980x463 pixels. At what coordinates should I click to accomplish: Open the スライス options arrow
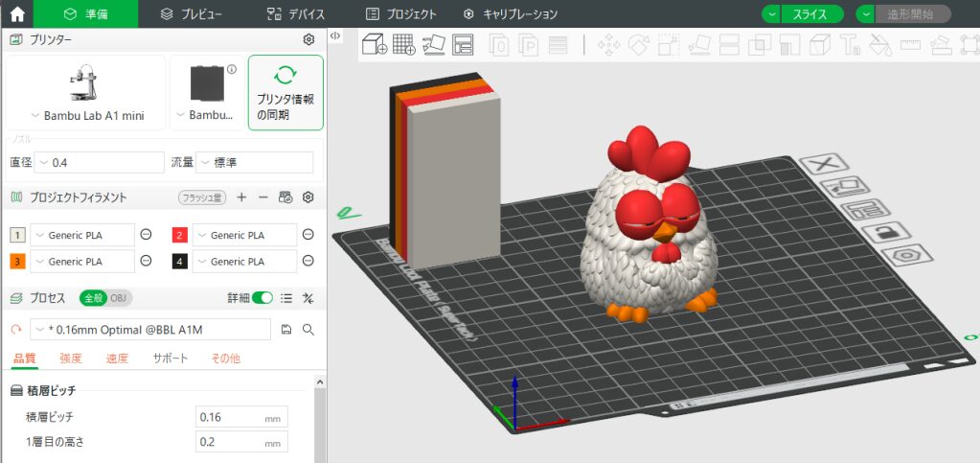pos(772,13)
